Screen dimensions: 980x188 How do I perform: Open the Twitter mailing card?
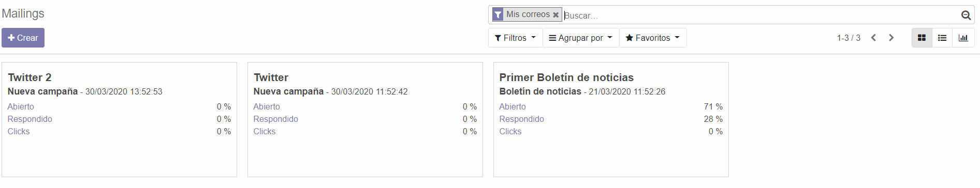coord(365,120)
